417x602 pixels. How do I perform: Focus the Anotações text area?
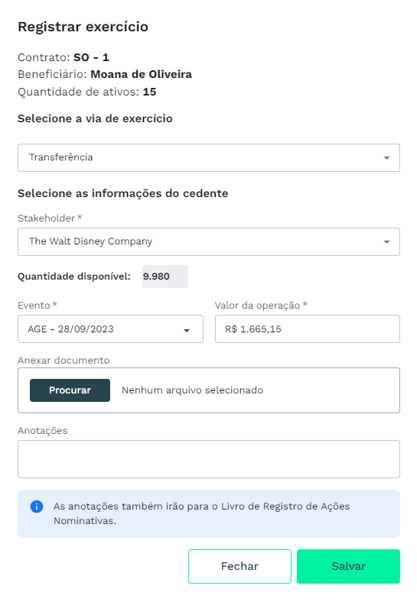pos(208,459)
